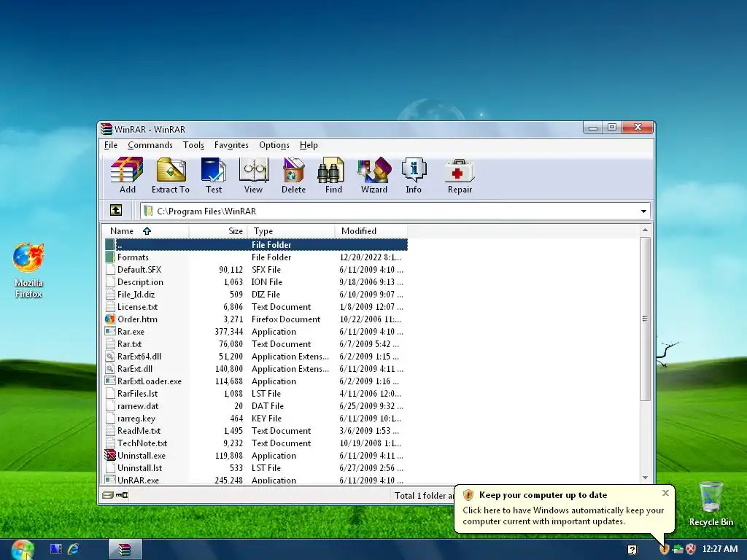This screenshot has height=560, width=747.
Task: Click the 12:27 AM taskbar clock
Action: 720,549
